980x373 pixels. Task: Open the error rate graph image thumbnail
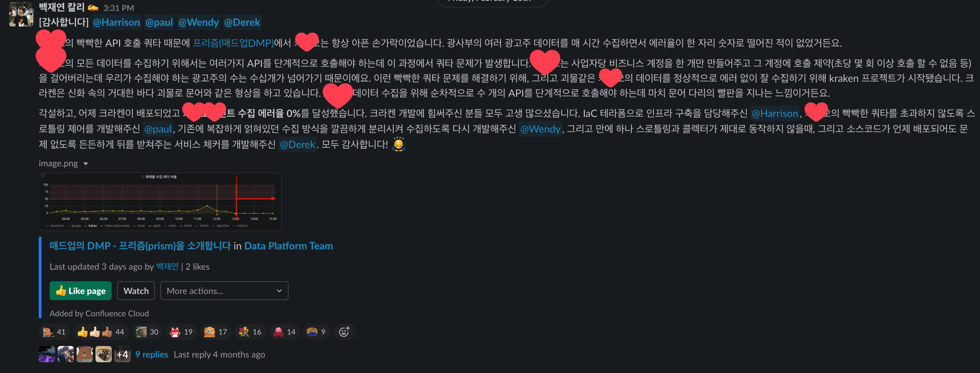[x=160, y=202]
